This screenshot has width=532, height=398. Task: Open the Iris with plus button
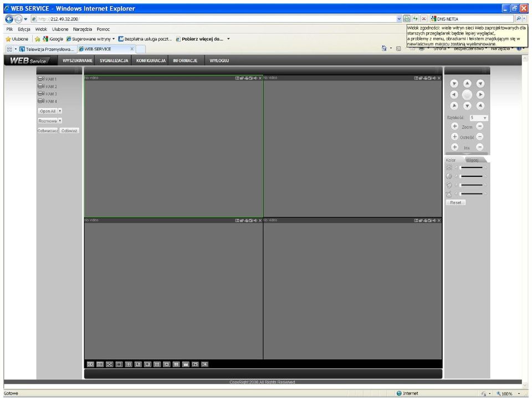(455, 147)
